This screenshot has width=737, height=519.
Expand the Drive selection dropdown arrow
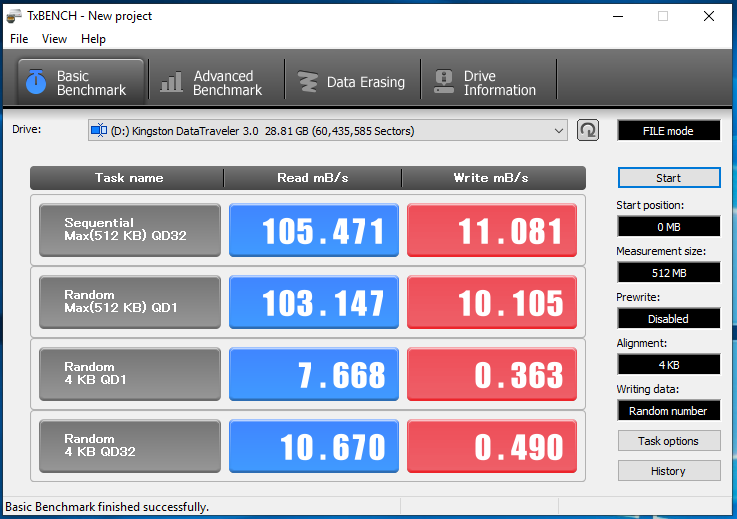pos(558,130)
